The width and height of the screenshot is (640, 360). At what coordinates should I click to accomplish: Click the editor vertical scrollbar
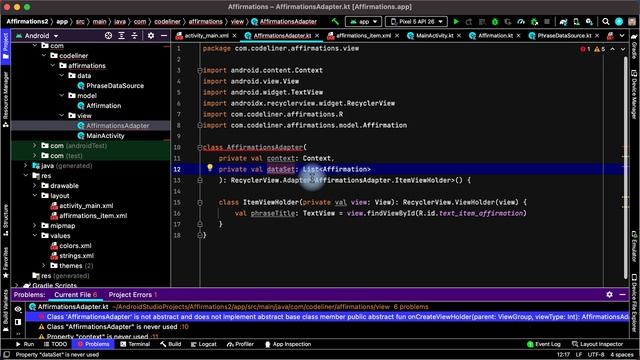click(x=626, y=167)
